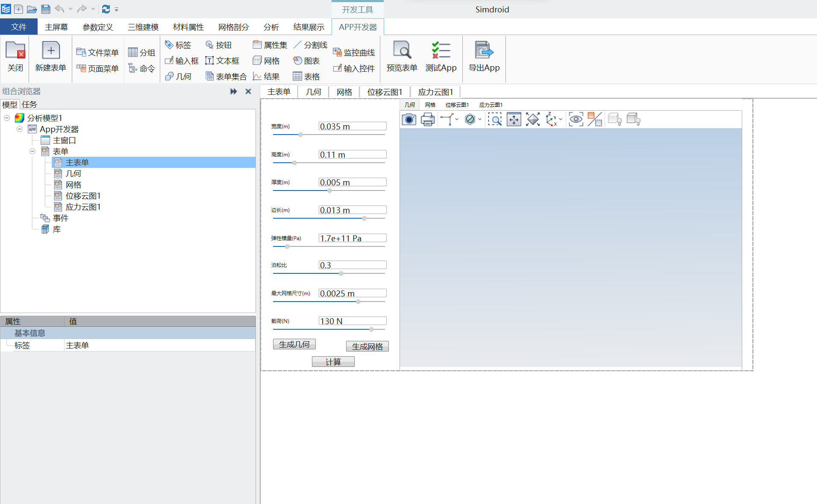Insert a 标签 control
Image resolution: width=817 pixels, height=504 pixels.
178,45
